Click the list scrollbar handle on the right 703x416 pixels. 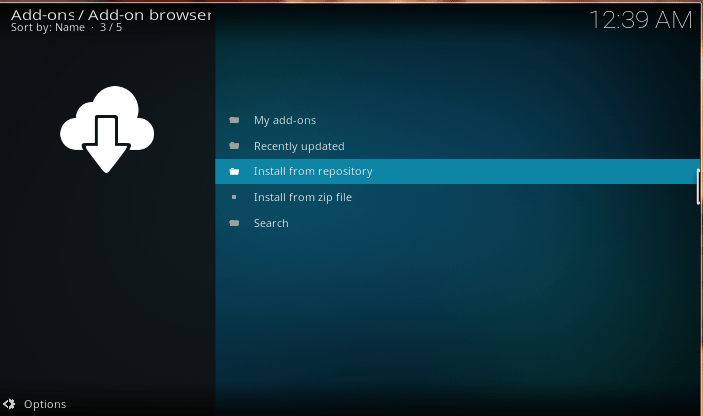tap(698, 187)
